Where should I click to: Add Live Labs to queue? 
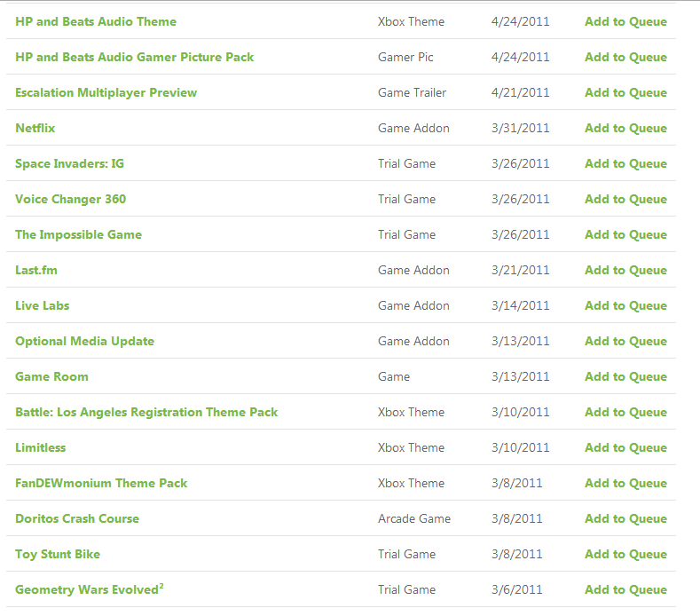tap(625, 305)
